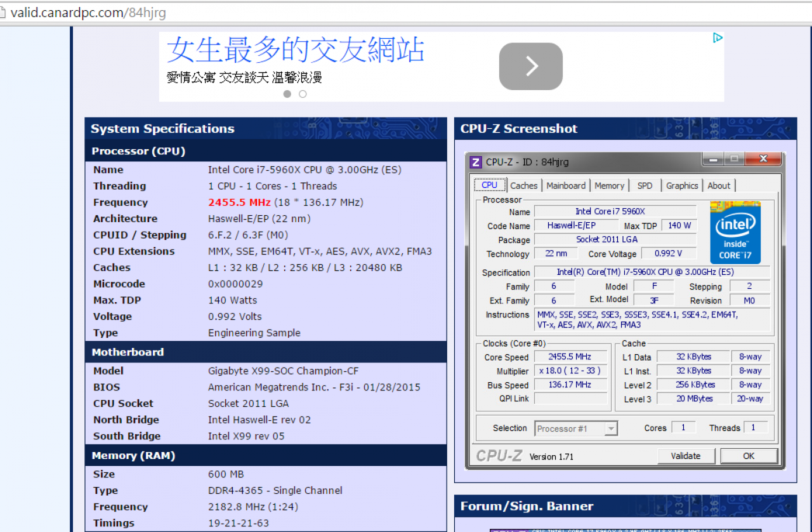812x532 pixels.
Task: Click the Bus Speed 136.17 MHz field
Action: (570, 385)
